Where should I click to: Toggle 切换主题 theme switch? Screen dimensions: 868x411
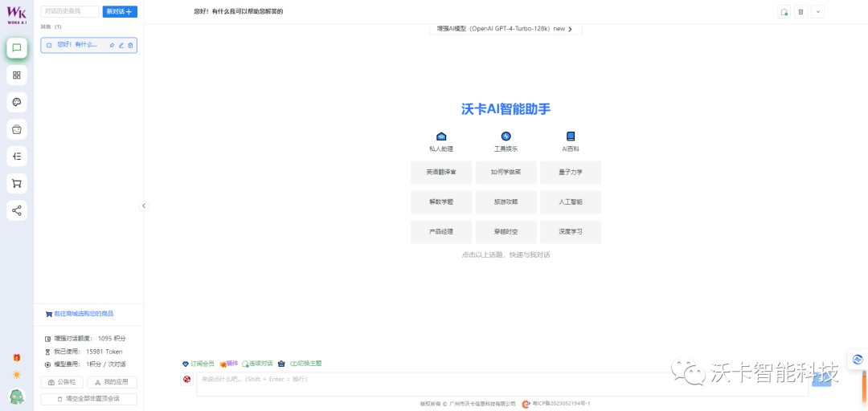click(306, 364)
